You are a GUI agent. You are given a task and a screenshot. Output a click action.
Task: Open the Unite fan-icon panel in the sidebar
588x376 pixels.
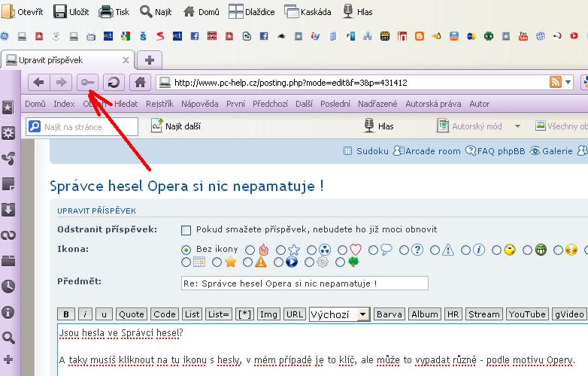click(x=8, y=159)
